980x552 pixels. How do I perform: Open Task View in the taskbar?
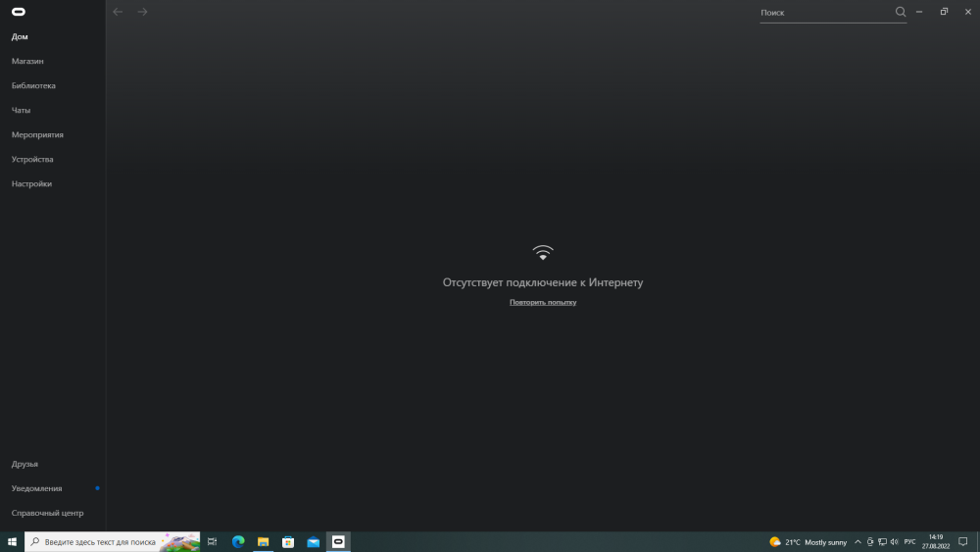click(212, 542)
